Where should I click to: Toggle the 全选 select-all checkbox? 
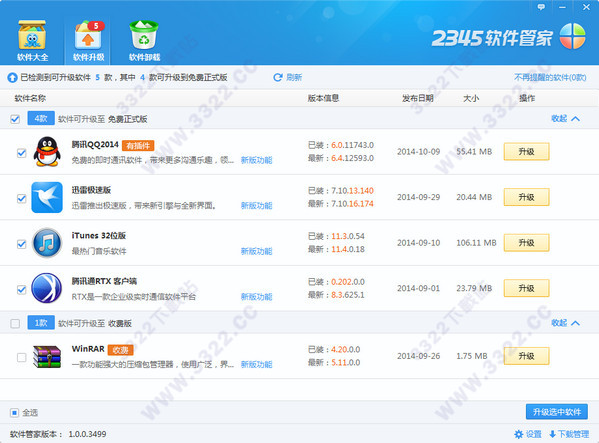coord(14,412)
